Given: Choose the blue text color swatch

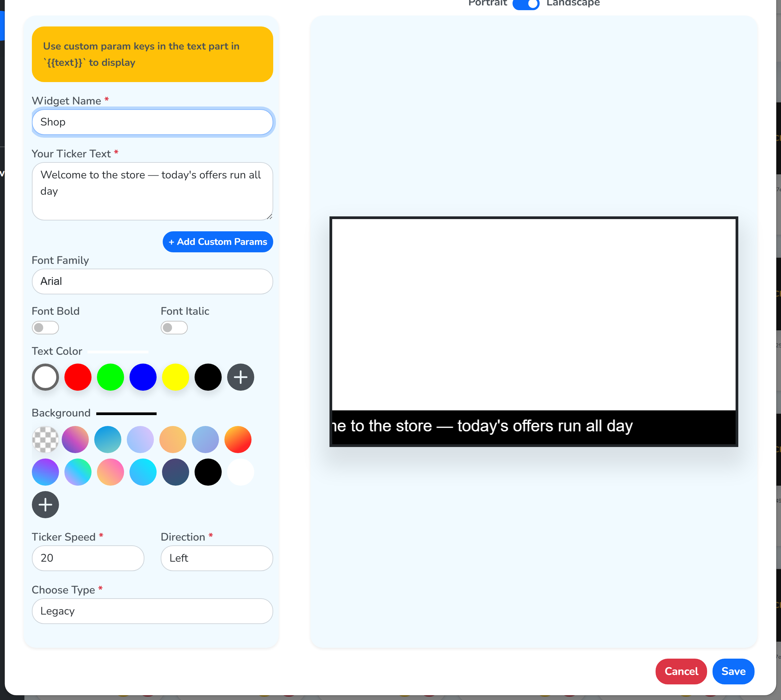Looking at the screenshot, I should point(143,377).
